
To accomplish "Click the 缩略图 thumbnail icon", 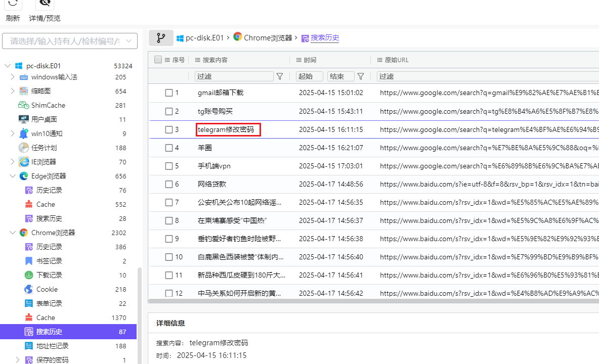I will [24, 91].
